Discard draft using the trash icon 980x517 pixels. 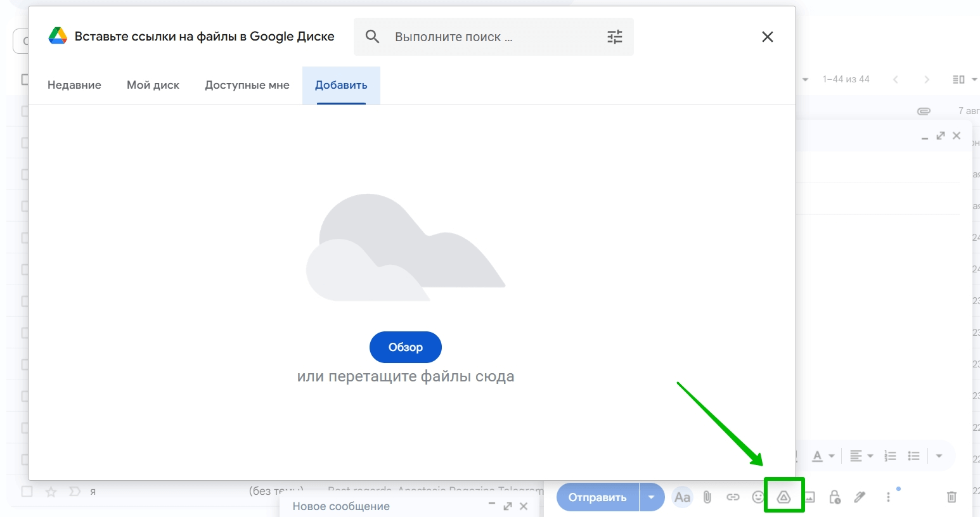point(951,497)
